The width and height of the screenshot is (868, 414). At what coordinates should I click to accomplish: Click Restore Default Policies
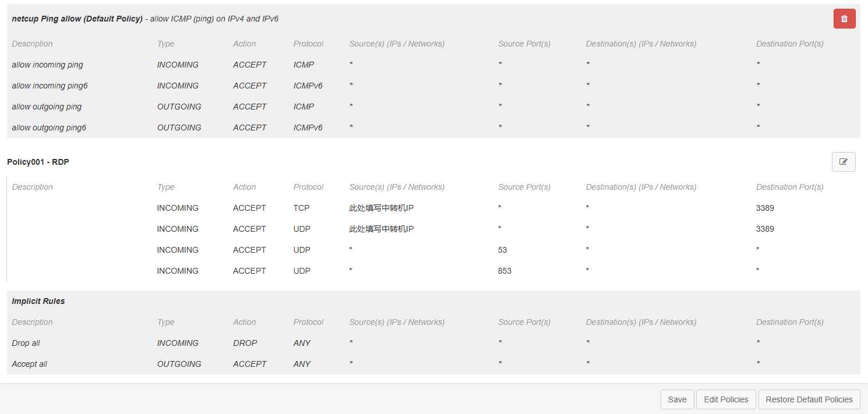(x=809, y=399)
